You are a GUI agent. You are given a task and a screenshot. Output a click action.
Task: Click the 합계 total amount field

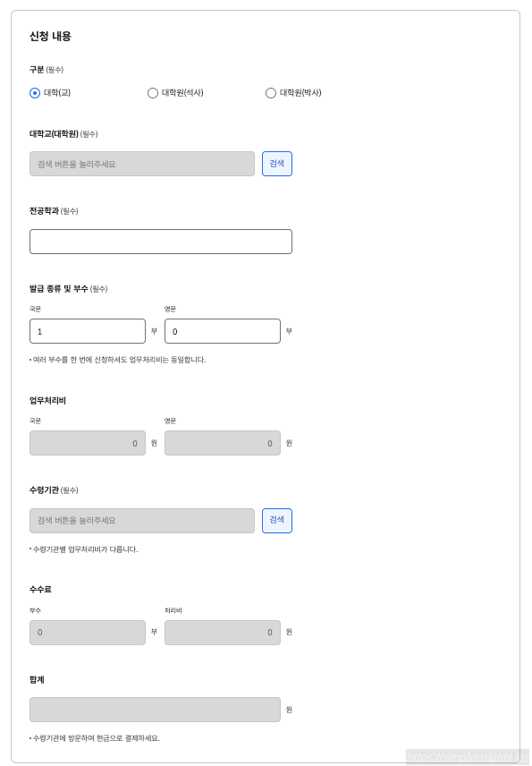(155, 709)
